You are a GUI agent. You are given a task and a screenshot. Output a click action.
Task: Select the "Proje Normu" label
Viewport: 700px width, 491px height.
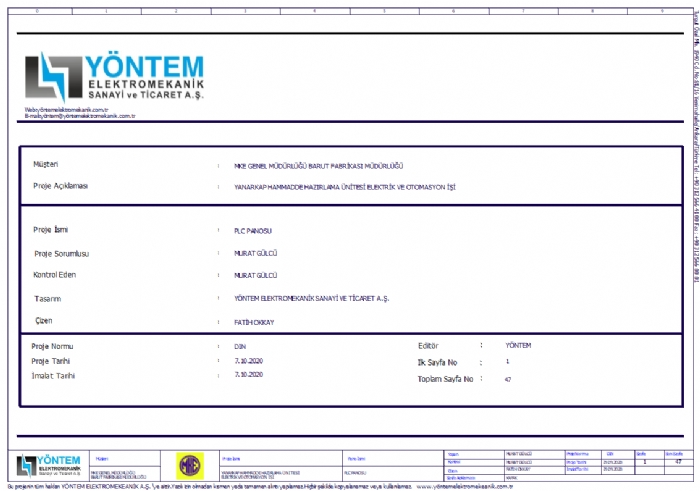click(x=52, y=346)
